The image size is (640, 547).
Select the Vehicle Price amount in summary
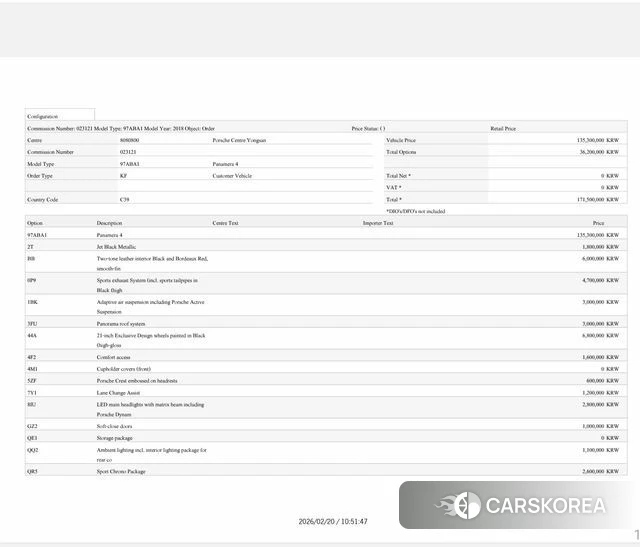coord(598,140)
